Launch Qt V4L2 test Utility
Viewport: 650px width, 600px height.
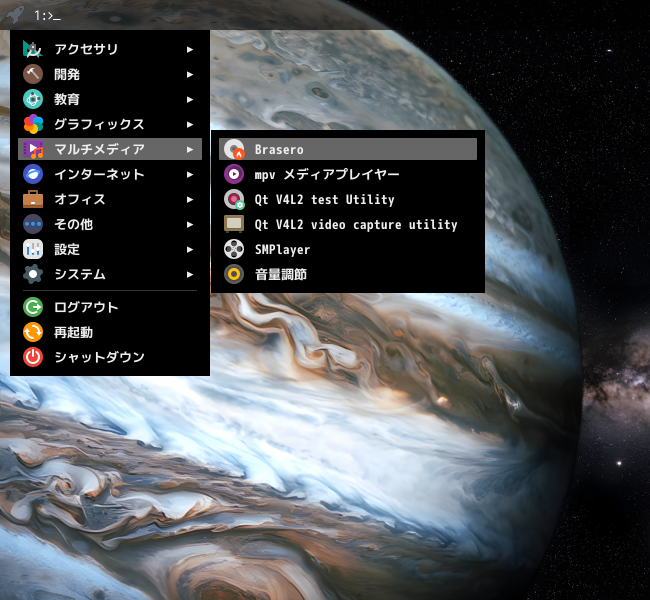[348, 199]
